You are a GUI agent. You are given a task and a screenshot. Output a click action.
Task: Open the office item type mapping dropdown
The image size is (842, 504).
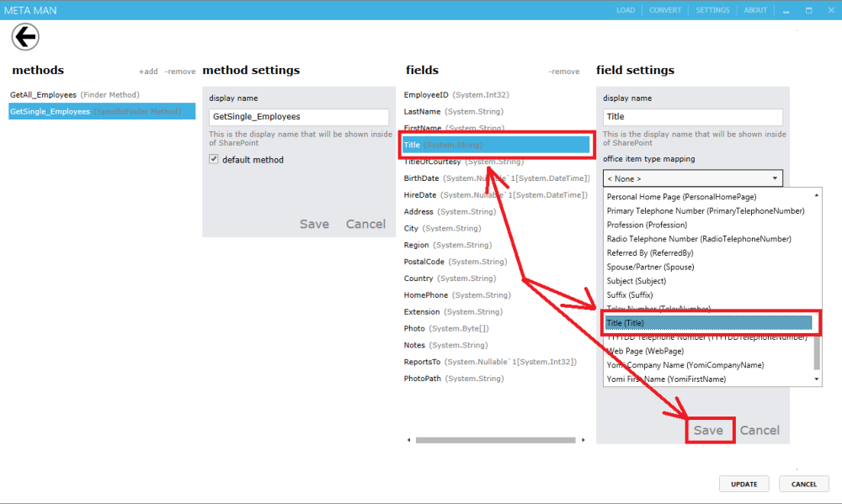click(x=692, y=178)
